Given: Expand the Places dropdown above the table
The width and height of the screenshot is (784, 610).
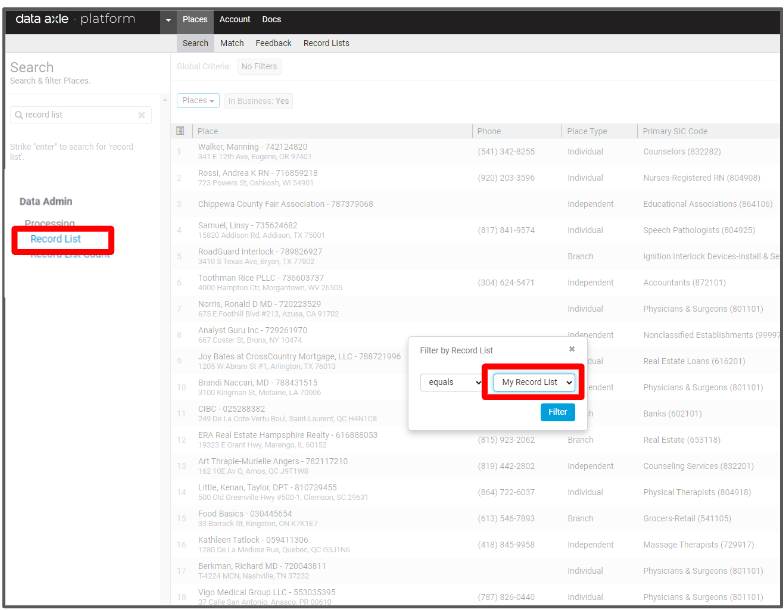Looking at the screenshot, I should click(x=198, y=101).
